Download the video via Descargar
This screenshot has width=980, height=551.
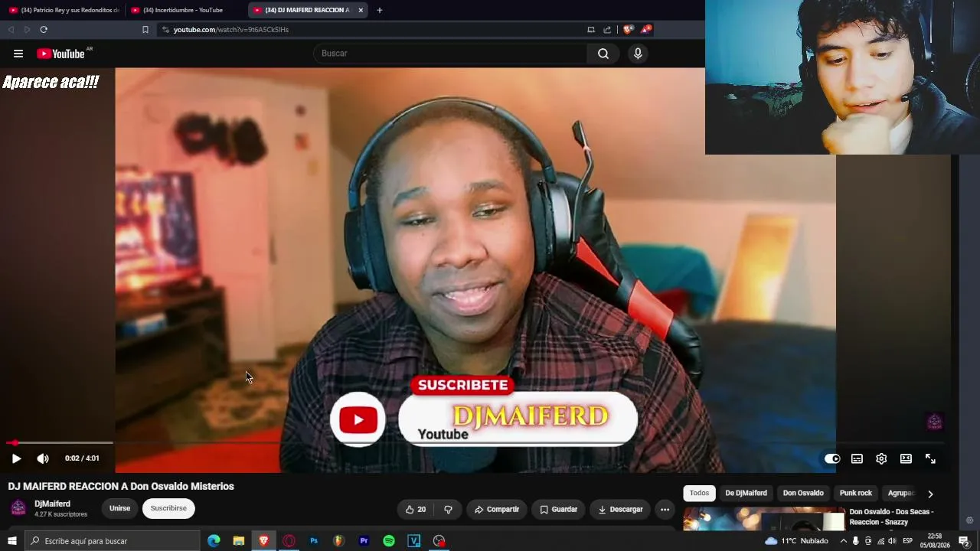pos(620,510)
